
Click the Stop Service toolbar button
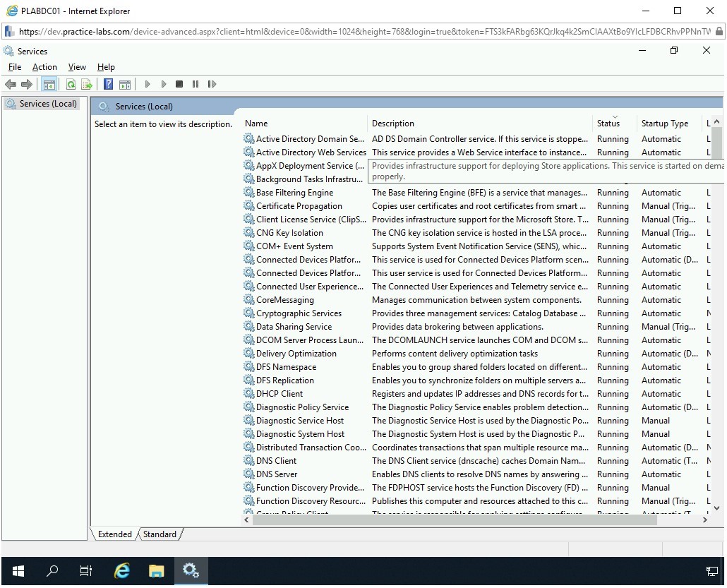click(179, 84)
